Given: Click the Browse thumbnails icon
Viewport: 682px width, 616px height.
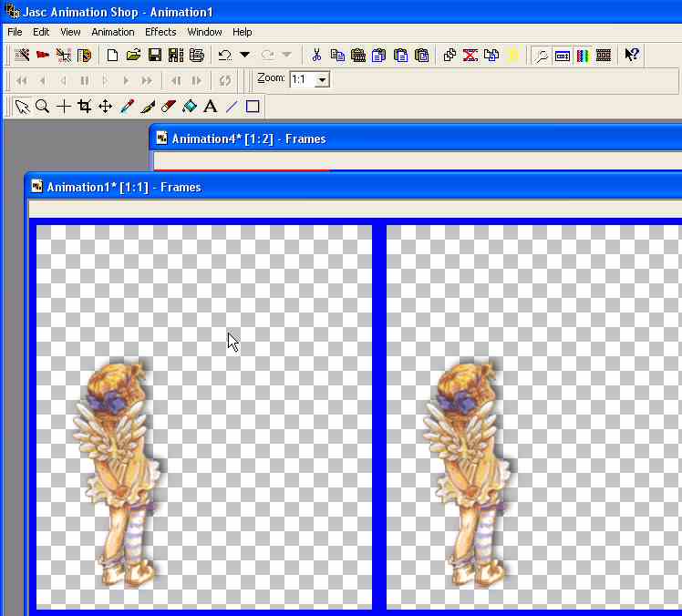Looking at the screenshot, I should pyautogui.click(x=176, y=56).
